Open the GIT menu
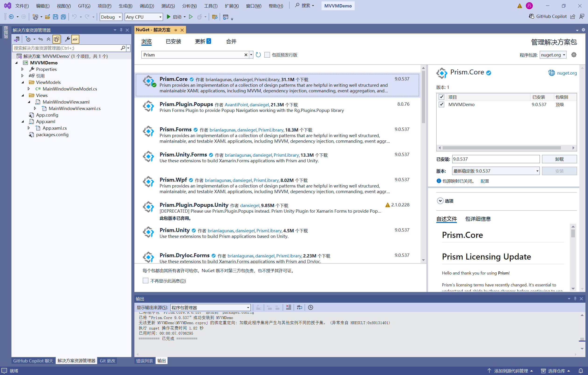This screenshot has height=375, width=588. [84, 6]
